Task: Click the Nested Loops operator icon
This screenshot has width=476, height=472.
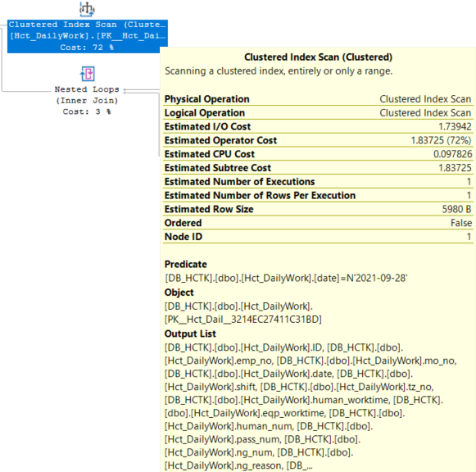Action: tap(88, 74)
